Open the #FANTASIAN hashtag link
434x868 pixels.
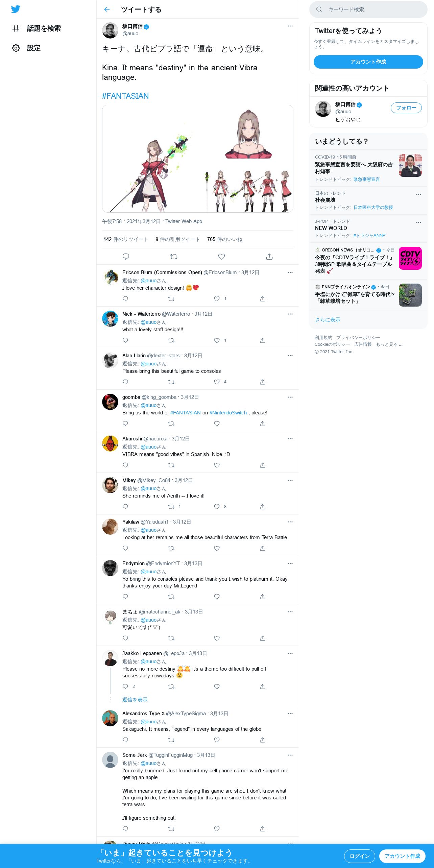[x=125, y=96]
